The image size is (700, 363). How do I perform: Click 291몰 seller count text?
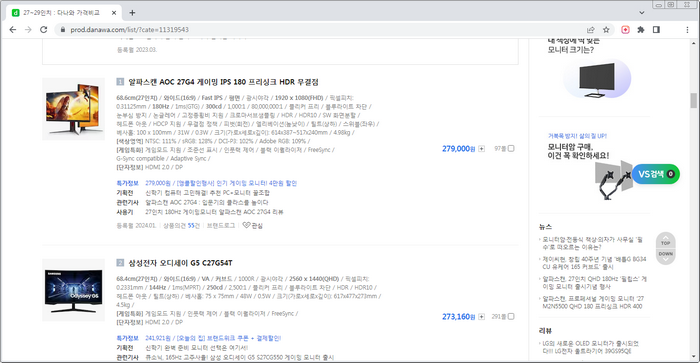[499, 317]
